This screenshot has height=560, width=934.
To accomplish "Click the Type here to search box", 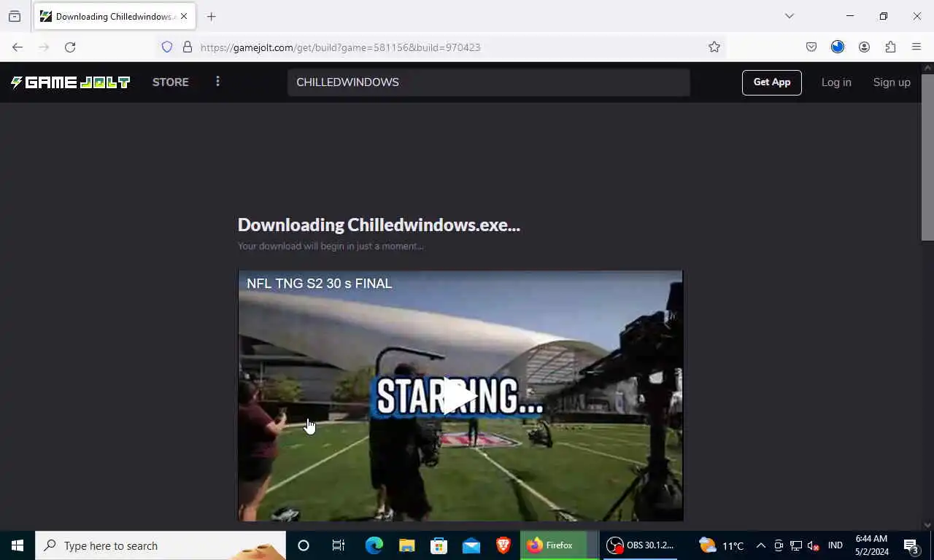I will (161, 545).
